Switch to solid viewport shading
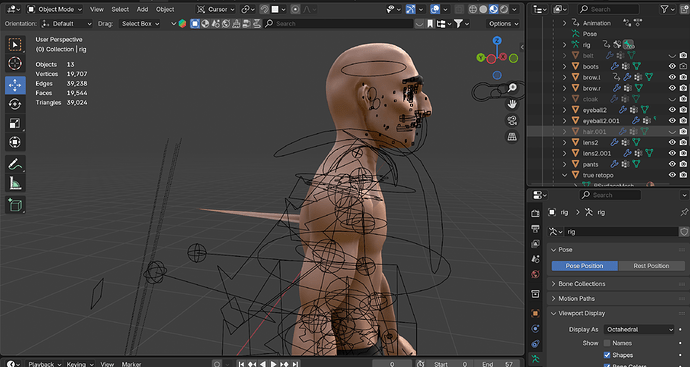 [x=483, y=9]
